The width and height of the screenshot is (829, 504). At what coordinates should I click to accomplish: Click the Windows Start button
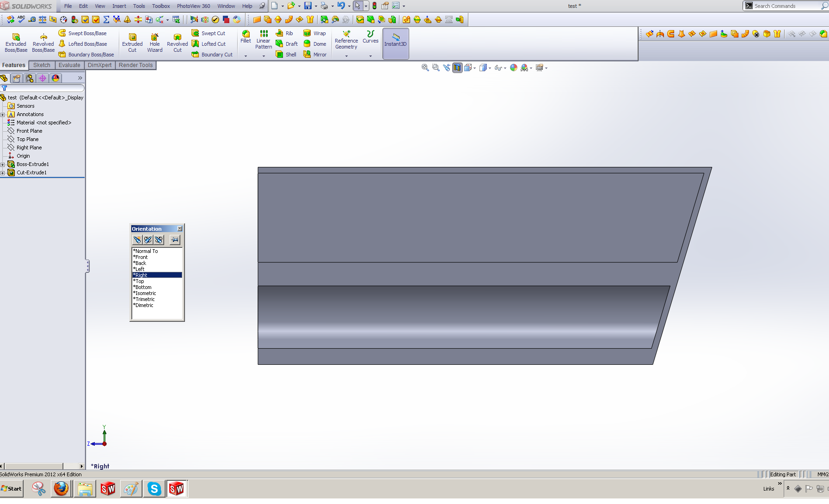pos(11,489)
